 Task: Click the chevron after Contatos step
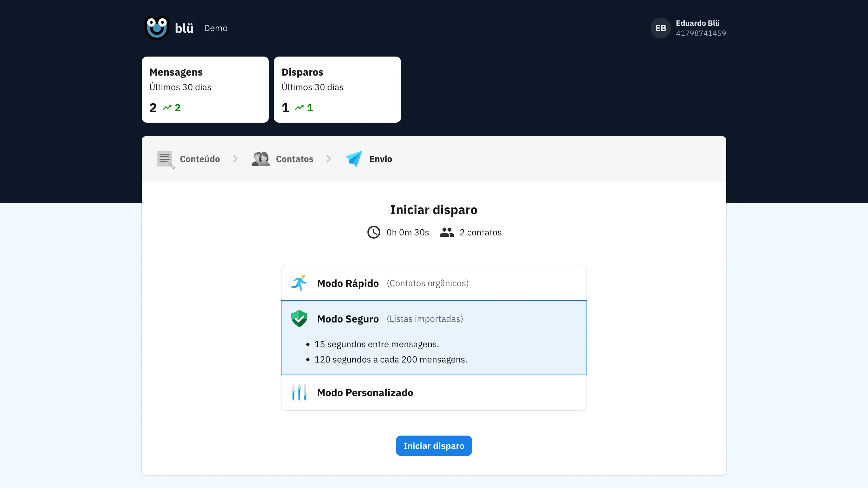pyautogui.click(x=329, y=159)
